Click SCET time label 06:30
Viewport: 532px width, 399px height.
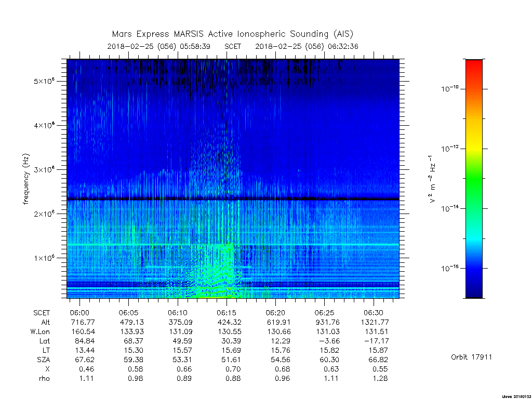[x=374, y=313]
